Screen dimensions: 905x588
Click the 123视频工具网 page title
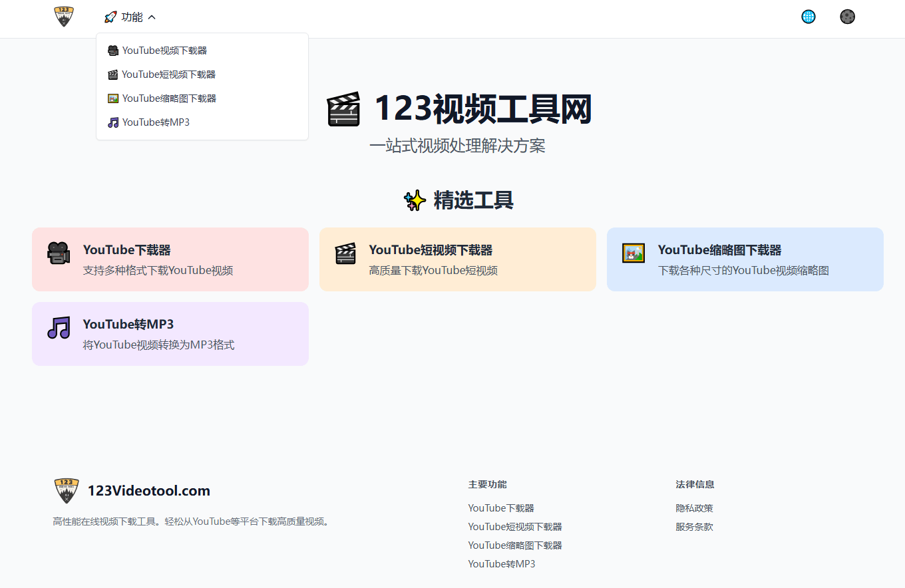pyautogui.click(x=483, y=109)
